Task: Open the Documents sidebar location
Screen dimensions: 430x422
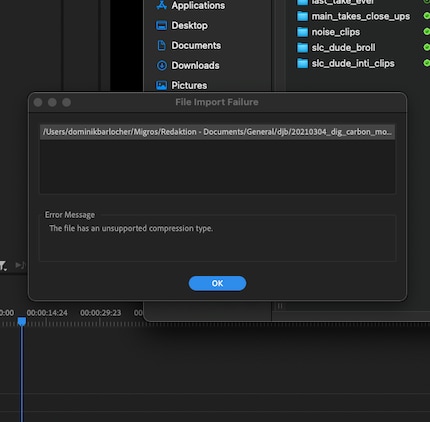Action: point(189,45)
